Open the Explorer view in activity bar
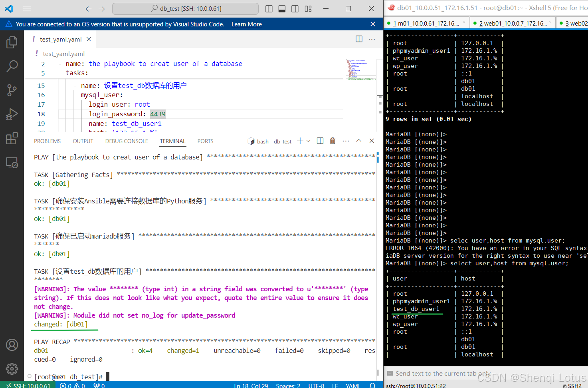The image size is (588, 388). point(12,42)
